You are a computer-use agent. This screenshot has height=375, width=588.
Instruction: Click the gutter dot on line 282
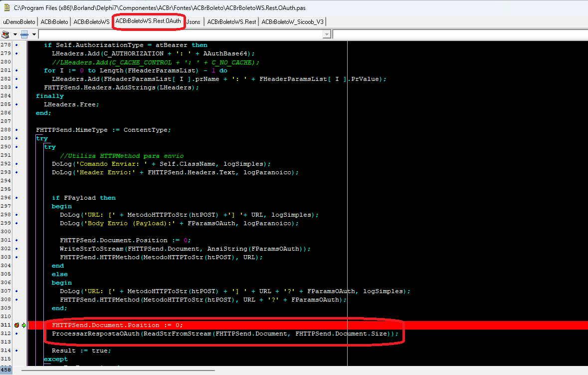coord(16,79)
